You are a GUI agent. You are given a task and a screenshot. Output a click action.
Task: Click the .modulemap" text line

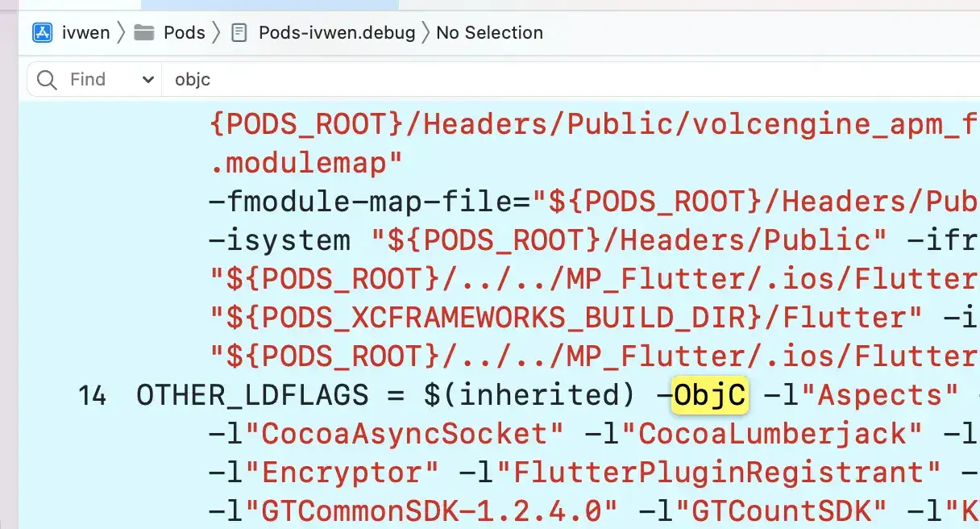[307, 163]
